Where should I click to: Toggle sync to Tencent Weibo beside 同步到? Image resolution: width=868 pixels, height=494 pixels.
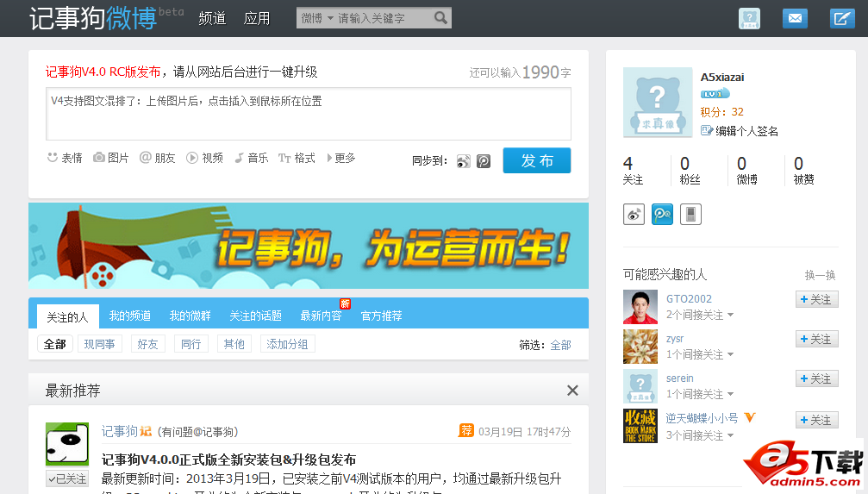tap(484, 161)
